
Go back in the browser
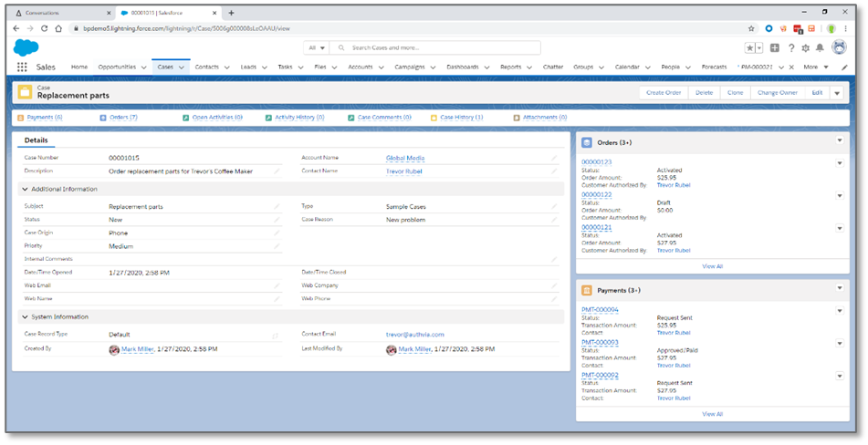pyautogui.click(x=16, y=28)
